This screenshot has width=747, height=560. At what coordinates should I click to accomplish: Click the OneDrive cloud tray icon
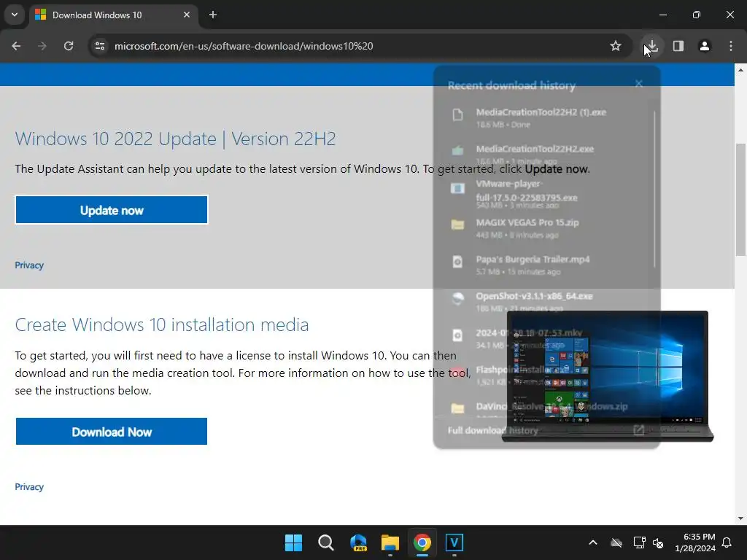(616, 542)
